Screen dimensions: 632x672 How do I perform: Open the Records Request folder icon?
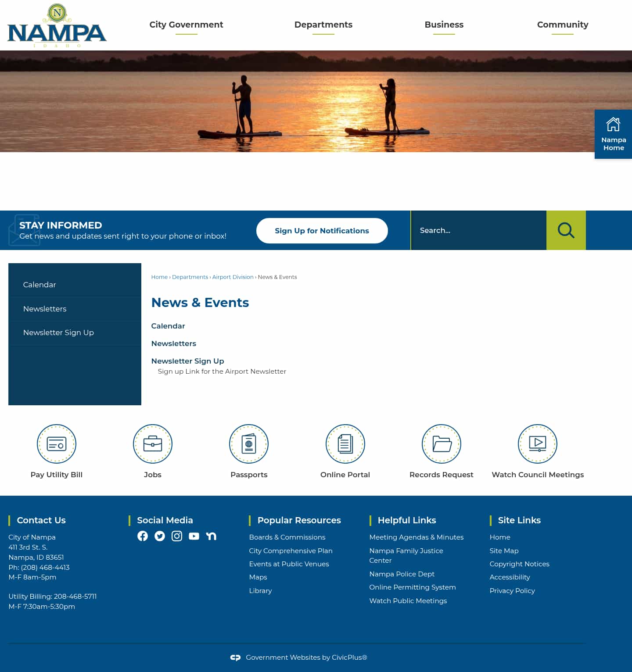pos(441,443)
